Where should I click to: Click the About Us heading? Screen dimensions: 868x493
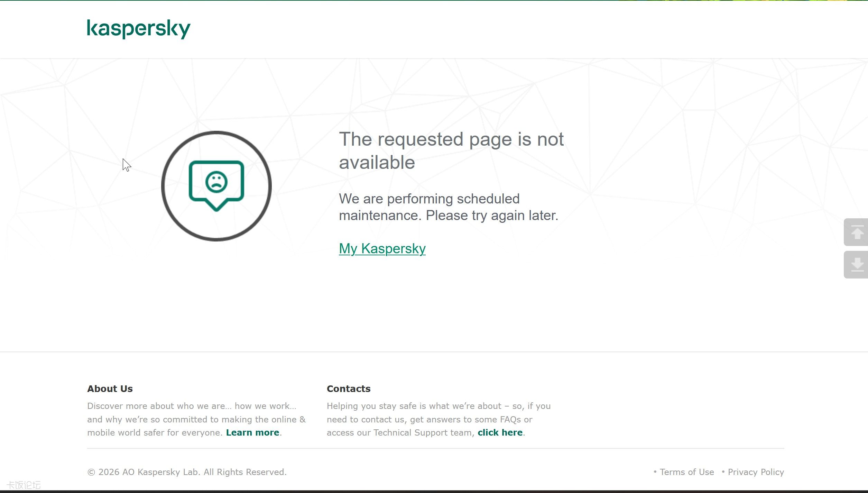(110, 389)
